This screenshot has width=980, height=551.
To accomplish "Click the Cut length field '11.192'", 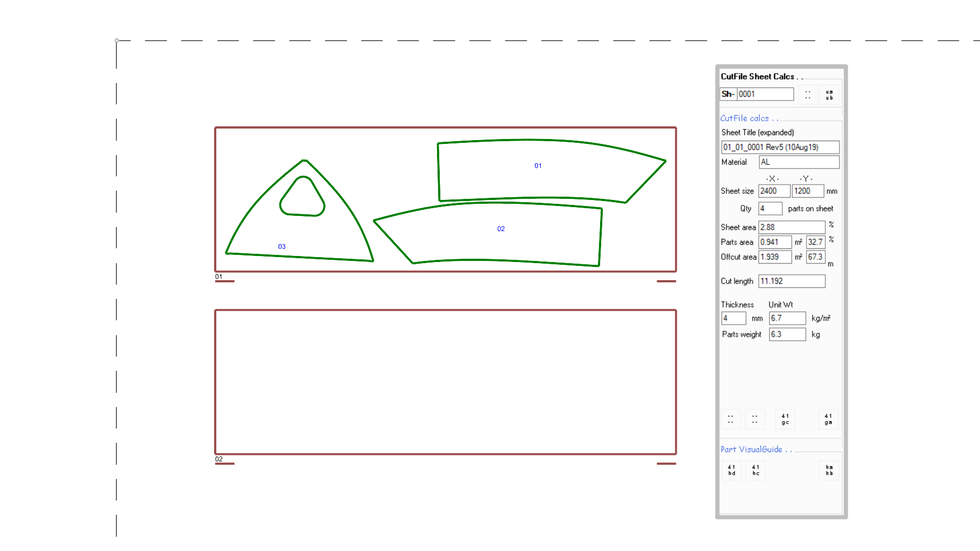I will pyautogui.click(x=792, y=281).
